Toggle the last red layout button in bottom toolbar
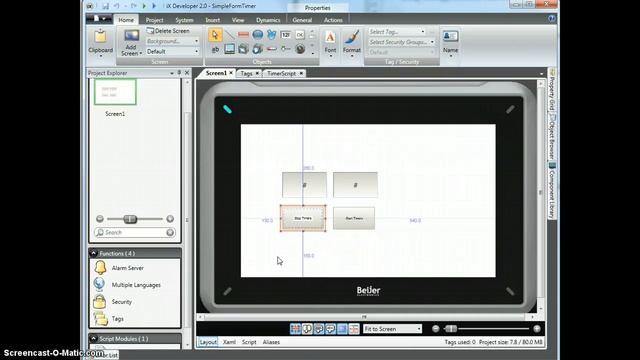Viewport: 640px width, 360px height. [354, 329]
